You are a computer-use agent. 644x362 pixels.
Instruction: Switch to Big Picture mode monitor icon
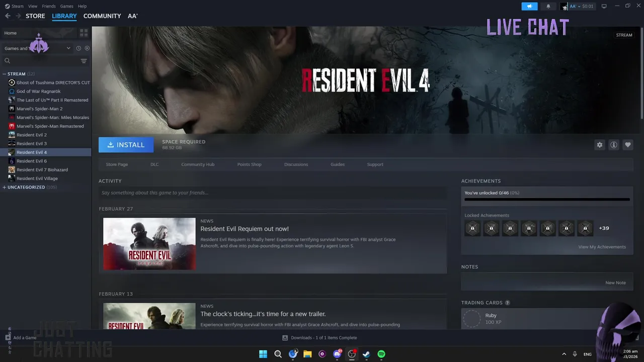click(x=604, y=6)
